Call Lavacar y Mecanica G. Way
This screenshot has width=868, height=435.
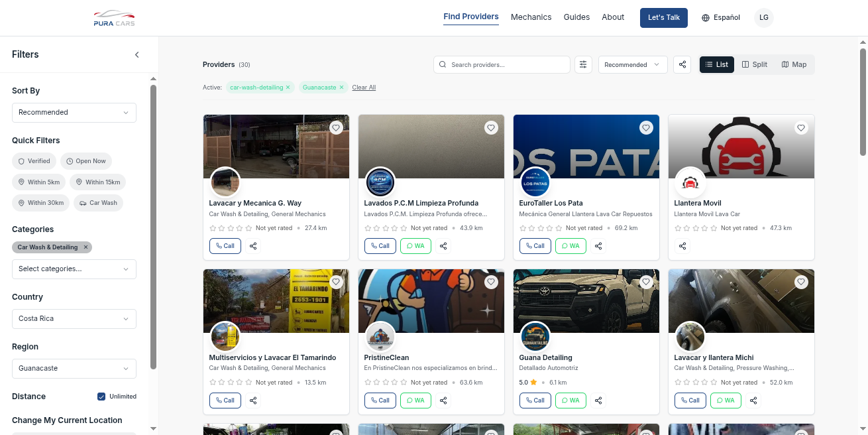(225, 246)
